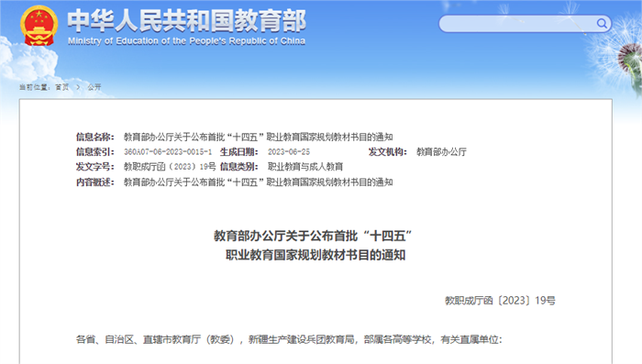Select the 内容概述 label
The image size is (642, 364).
pos(95,182)
